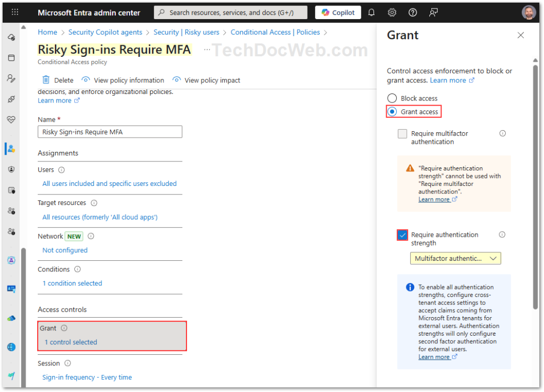This screenshot has width=544, height=392.
Task: Click info icon next to Users
Action: coord(61,170)
